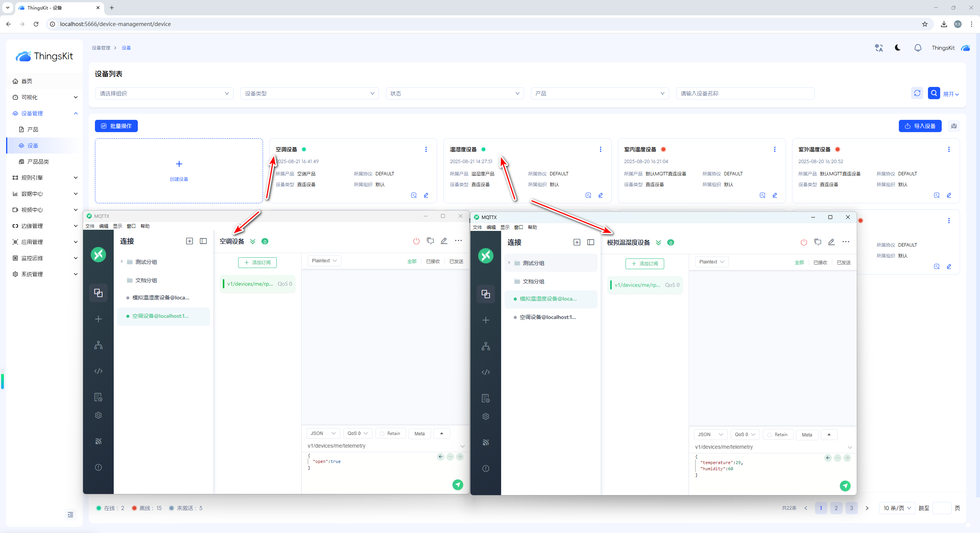This screenshot has height=533, width=980.
Task: Toggle the connection list panel in right MQTTX
Action: [x=590, y=242]
